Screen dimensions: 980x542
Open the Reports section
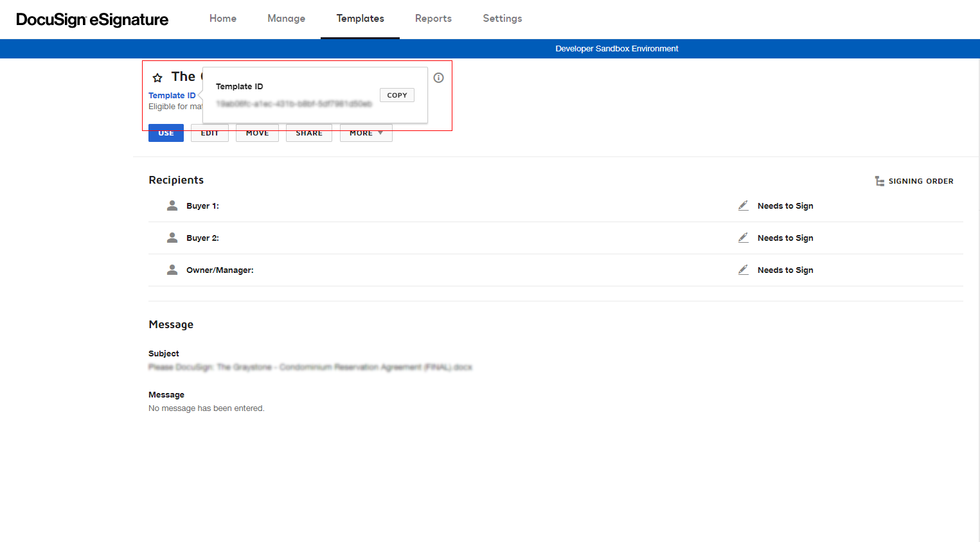433,19
